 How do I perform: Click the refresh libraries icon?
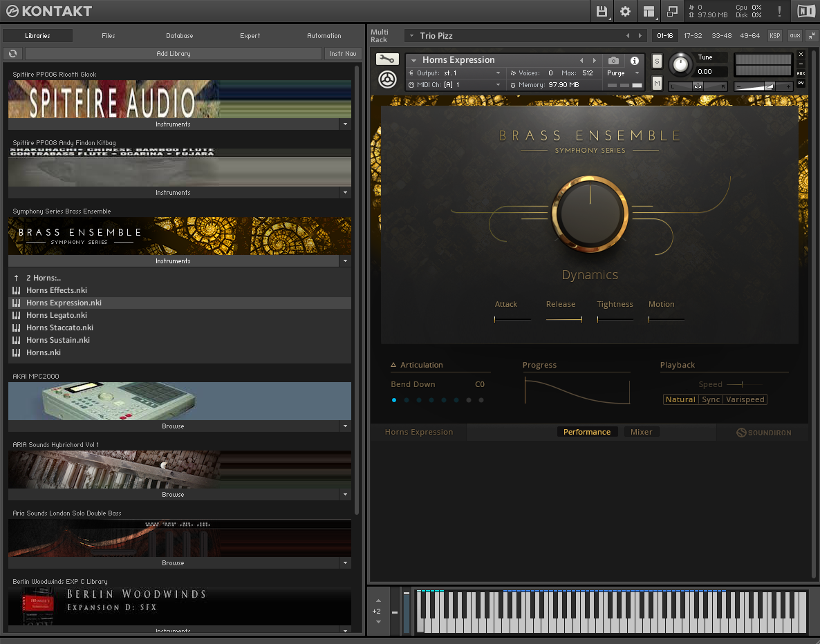point(12,53)
